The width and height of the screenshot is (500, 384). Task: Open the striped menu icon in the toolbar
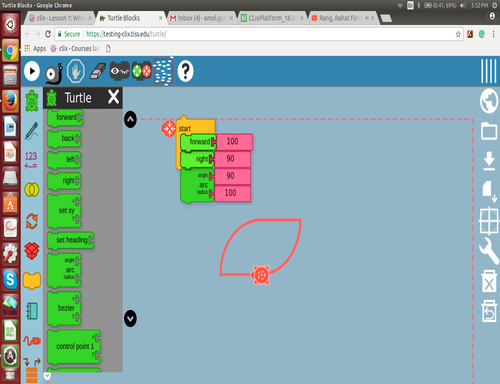coord(489,71)
